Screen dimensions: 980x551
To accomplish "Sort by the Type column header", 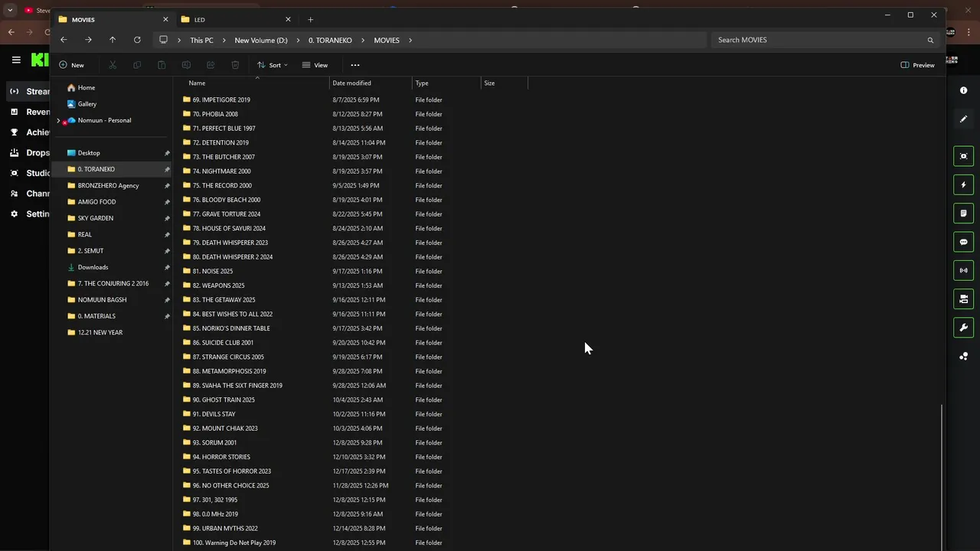I will click(422, 83).
